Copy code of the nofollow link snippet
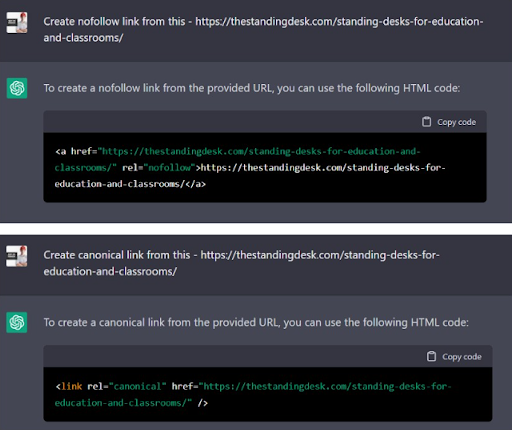 (x=449, y=122)
